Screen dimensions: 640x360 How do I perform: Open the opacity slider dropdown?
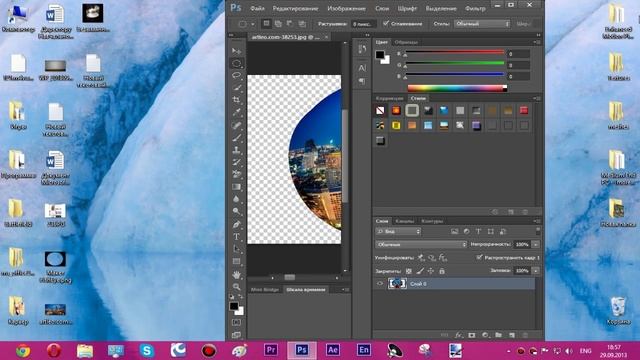click(x=536, y=244)
